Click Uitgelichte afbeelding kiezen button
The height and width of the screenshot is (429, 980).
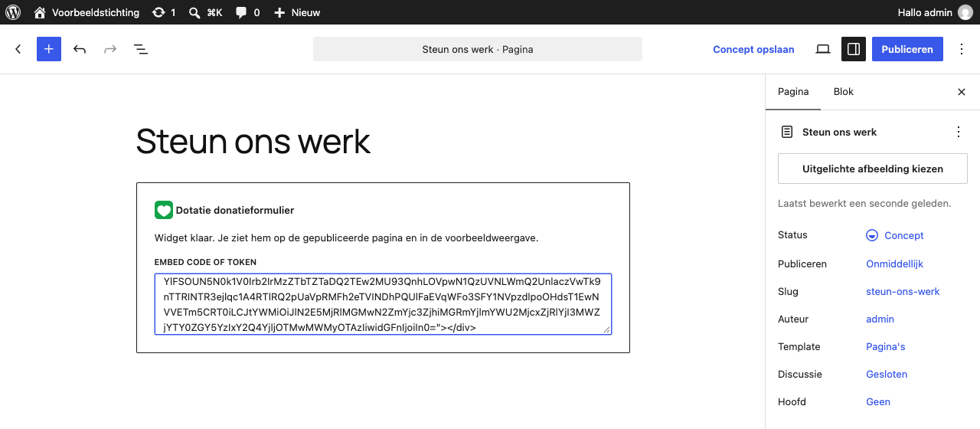click(x=873, y=169)
